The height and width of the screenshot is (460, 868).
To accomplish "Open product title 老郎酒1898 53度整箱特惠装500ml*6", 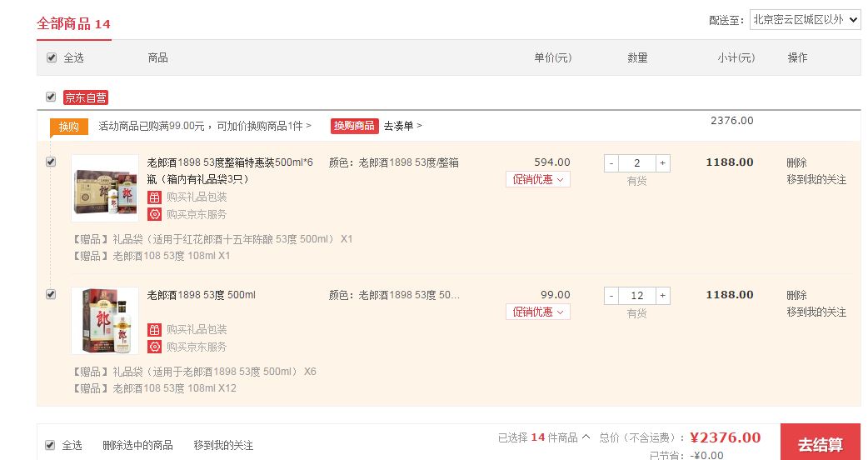I will click(x=230, y=171).
